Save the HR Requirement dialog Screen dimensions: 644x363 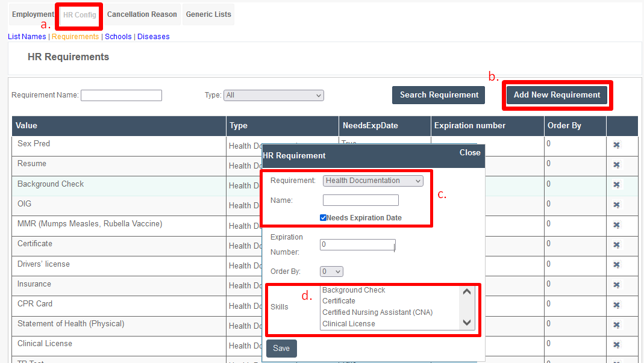281,348
